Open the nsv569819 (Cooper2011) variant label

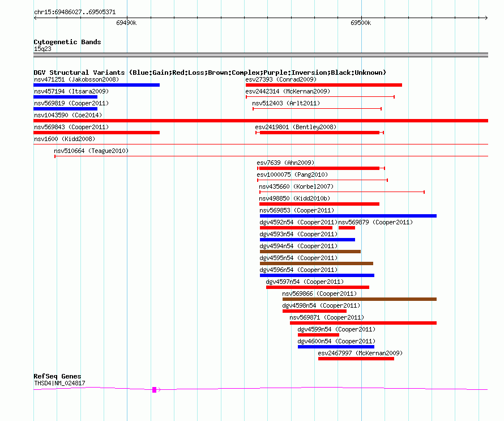[x=71, y=103]
